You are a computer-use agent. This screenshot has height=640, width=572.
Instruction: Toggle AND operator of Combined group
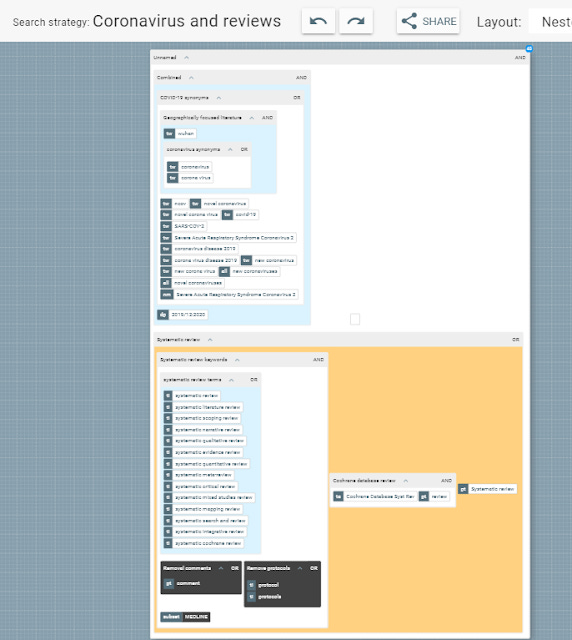301,78
